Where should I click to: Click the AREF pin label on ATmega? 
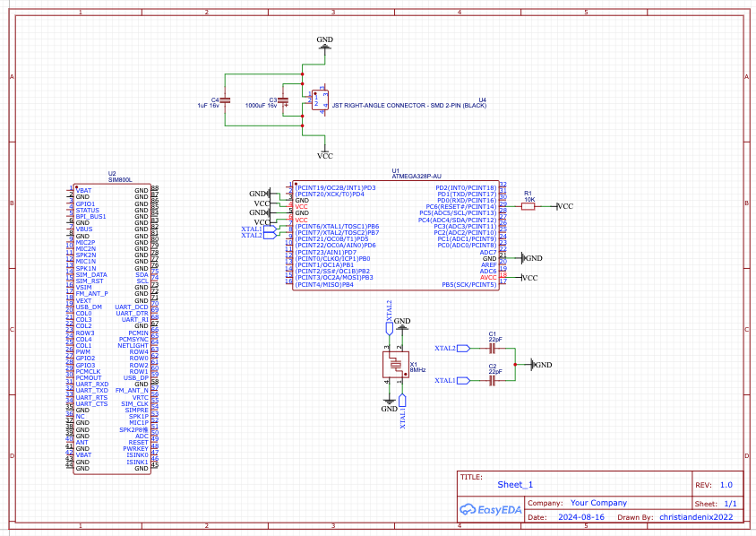[488, 265]
